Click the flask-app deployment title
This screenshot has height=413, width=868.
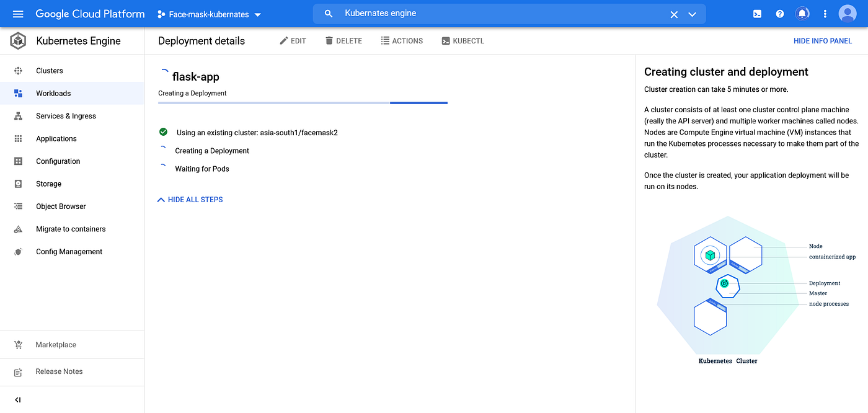(195, 77)
